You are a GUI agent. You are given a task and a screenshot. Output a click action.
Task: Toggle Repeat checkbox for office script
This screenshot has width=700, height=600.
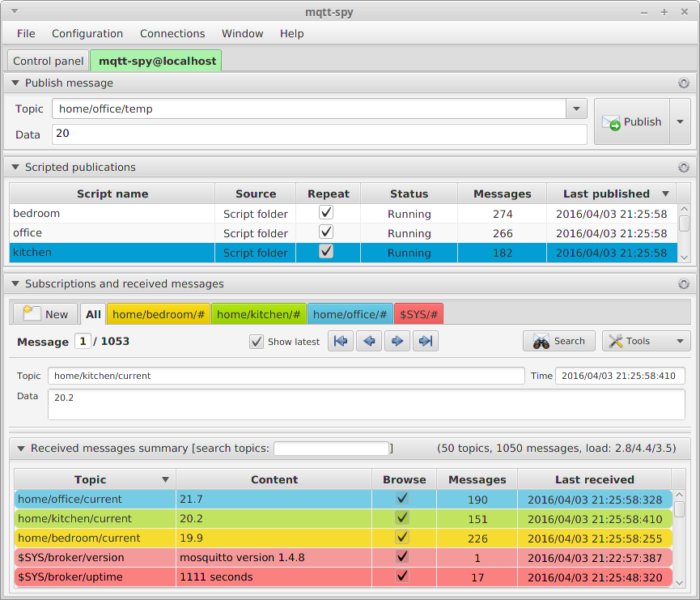click(x=326, y=232)
